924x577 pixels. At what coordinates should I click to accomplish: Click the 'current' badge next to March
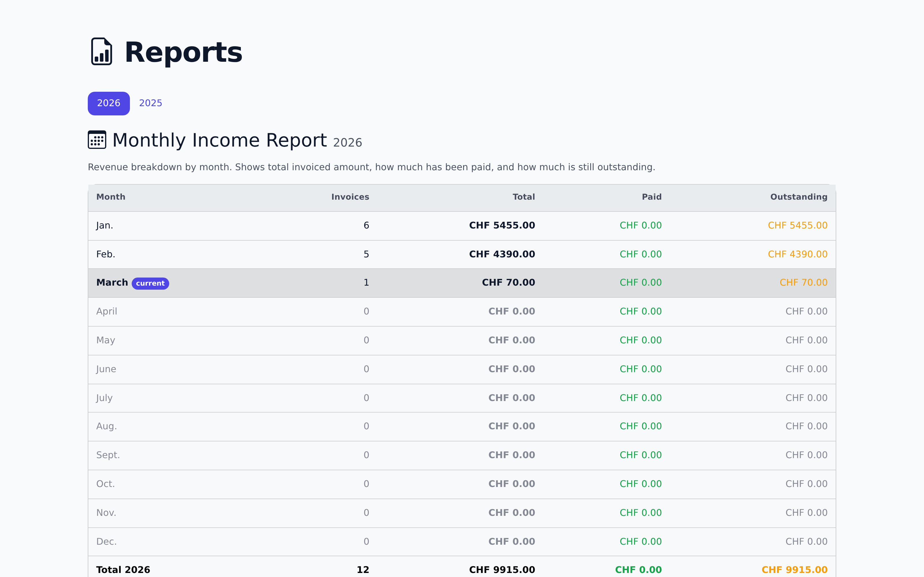pos(150,283)
